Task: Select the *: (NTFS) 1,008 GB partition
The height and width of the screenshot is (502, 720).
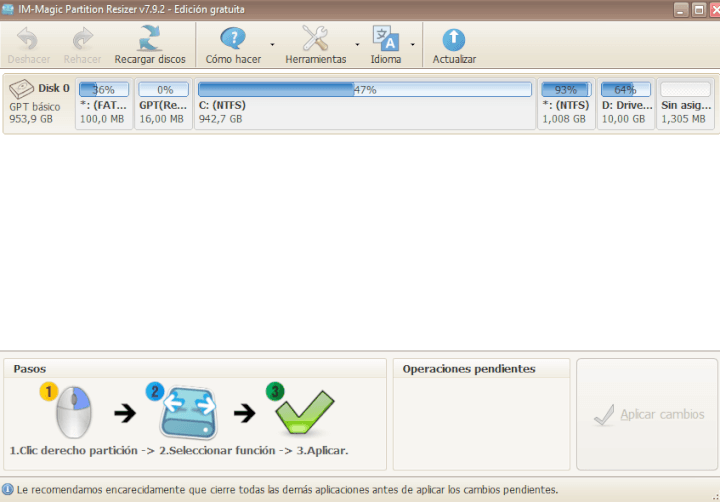Action: pyautogui.click(x=566, y=103)
